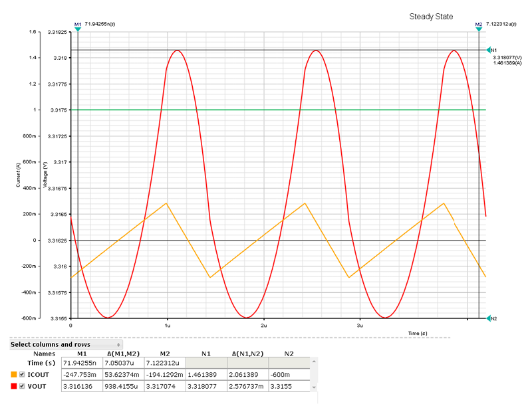The image size is (532, 418).
Task: Click the red VOUT color swatch
Action: [14, 386]
